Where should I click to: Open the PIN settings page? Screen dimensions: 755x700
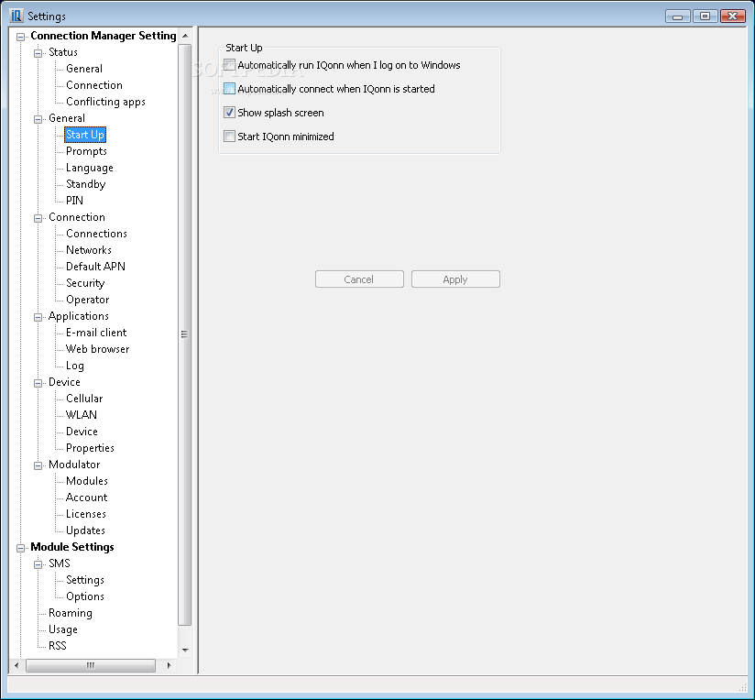point(74,201)
